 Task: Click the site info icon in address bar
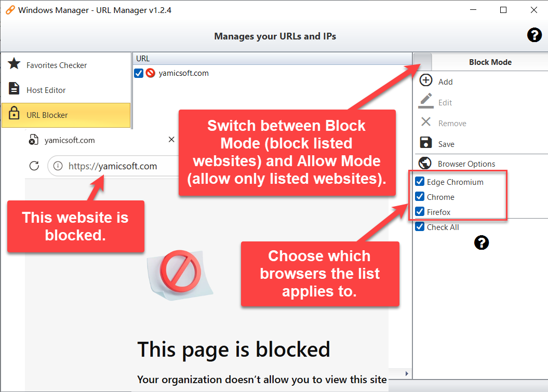point(58,166)
